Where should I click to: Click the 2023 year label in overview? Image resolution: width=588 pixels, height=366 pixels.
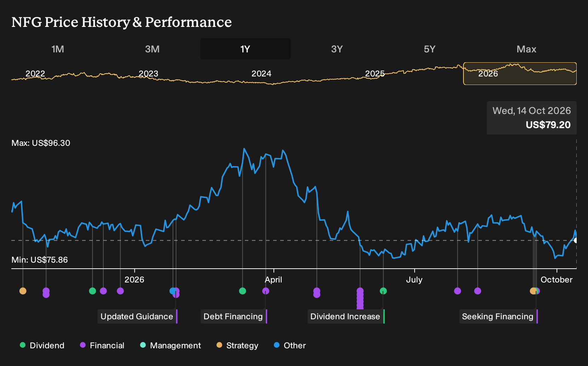coord(148,74)
